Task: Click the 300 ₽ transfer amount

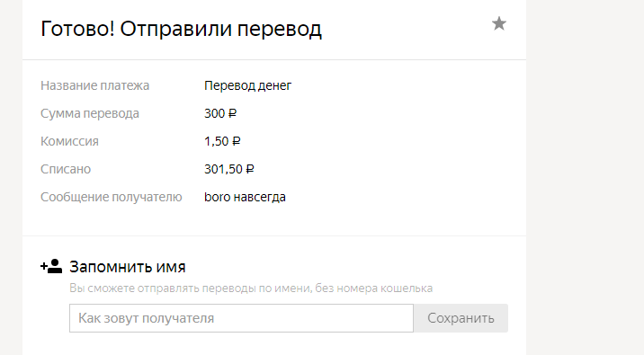Action: [x=220, y=113]
